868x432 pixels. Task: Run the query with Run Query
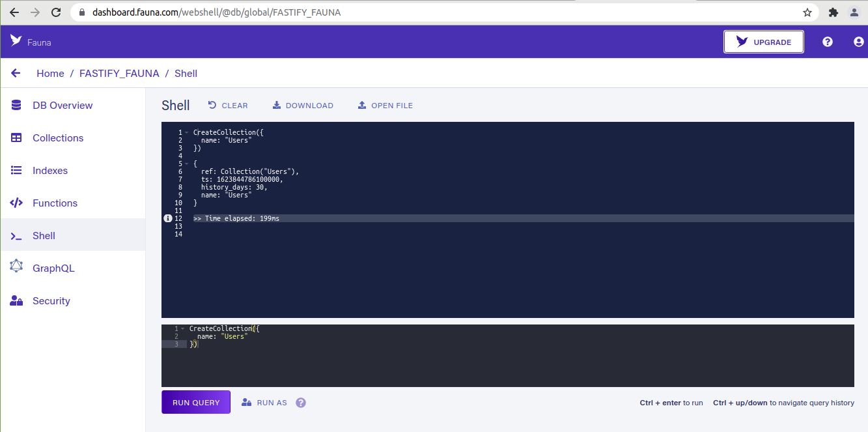196,402
